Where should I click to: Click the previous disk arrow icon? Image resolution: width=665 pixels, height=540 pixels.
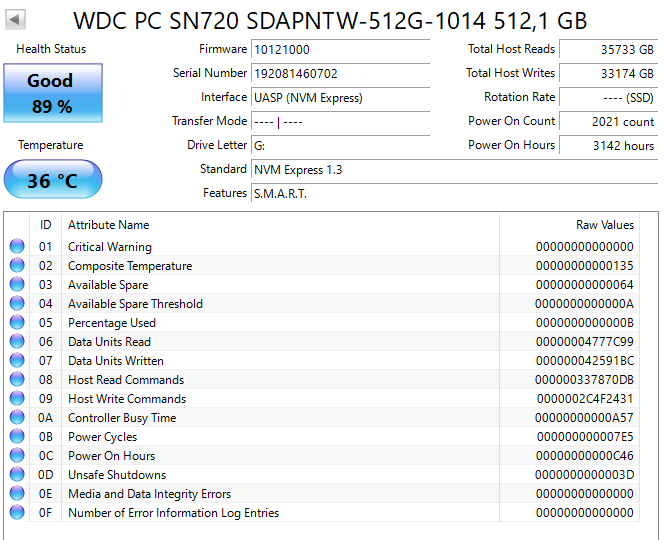[x=17, y=20]
